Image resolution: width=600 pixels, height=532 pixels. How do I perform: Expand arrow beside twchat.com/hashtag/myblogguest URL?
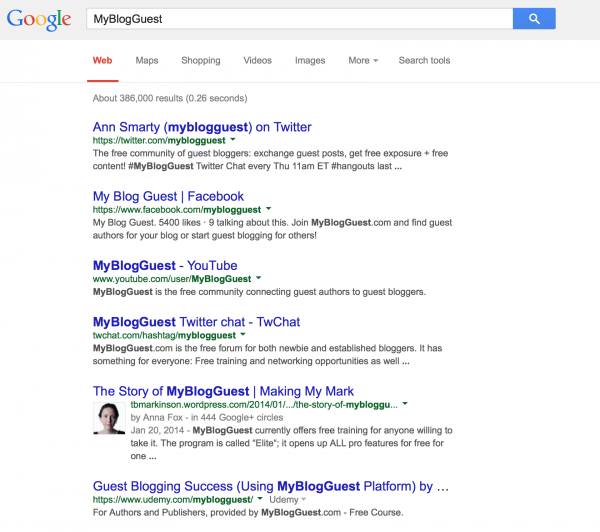(x=243, y=335)
